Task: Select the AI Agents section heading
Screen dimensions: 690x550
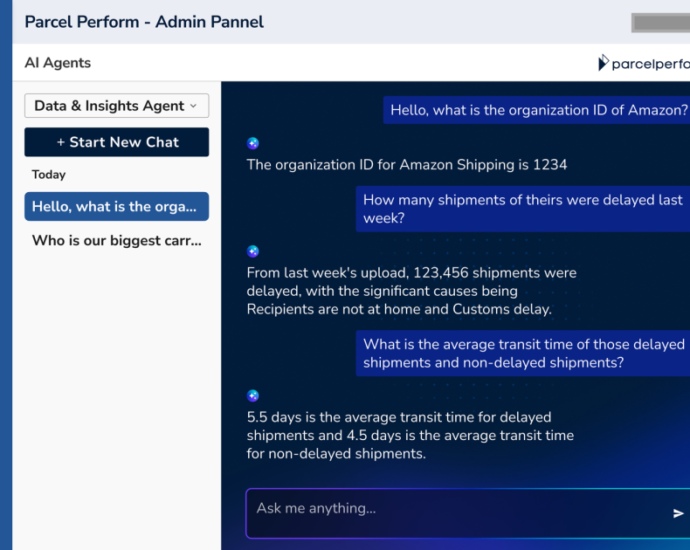Action: [x=58, y=63]
